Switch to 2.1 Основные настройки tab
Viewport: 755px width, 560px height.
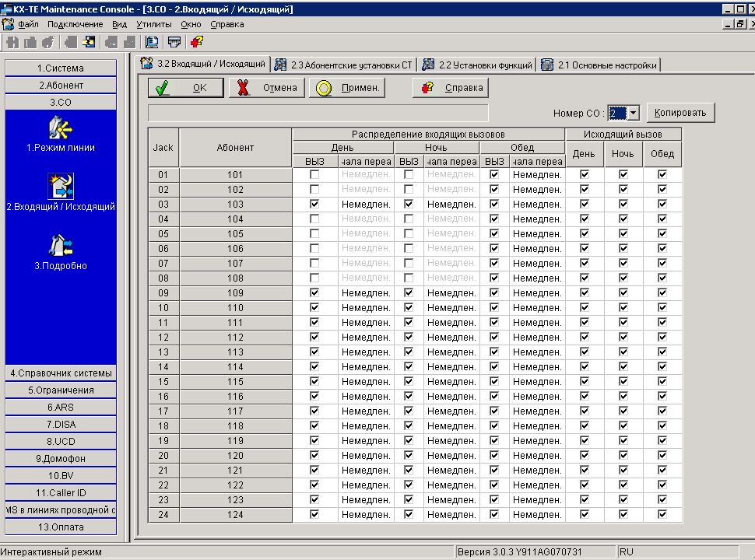click(599, 65)
